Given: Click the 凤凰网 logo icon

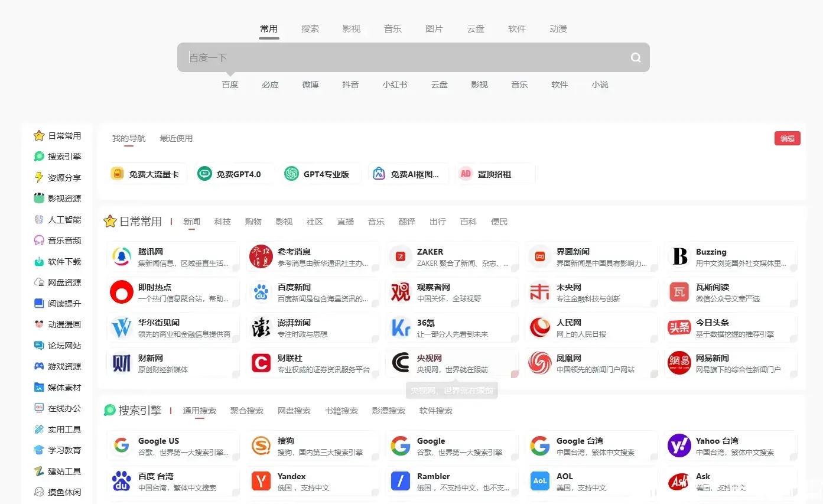Looking at the screenshot, I should 540,363.
